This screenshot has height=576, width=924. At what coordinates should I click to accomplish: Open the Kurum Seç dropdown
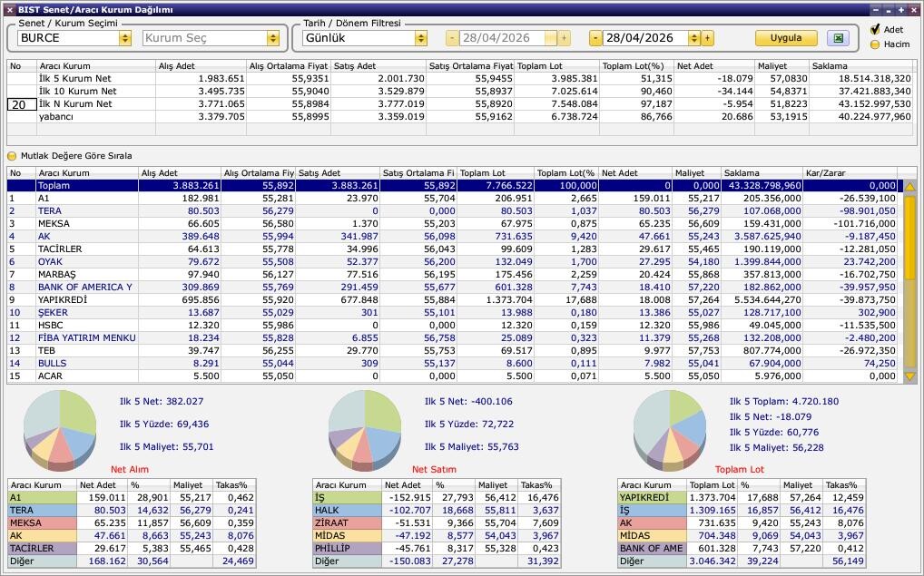pyautogui.click(x=273, y=38)
